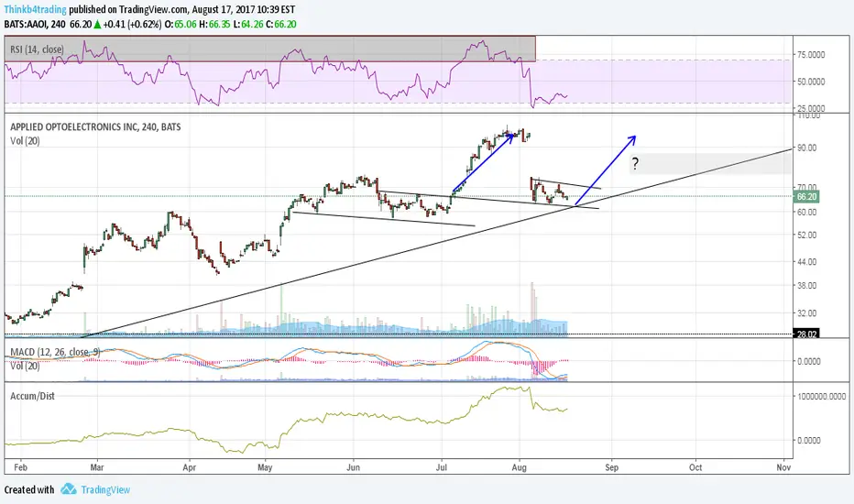Click the Feb label on time axis
Image resolution: width=854 pixels, height=504 pixels.
click(x=20, y=467)
